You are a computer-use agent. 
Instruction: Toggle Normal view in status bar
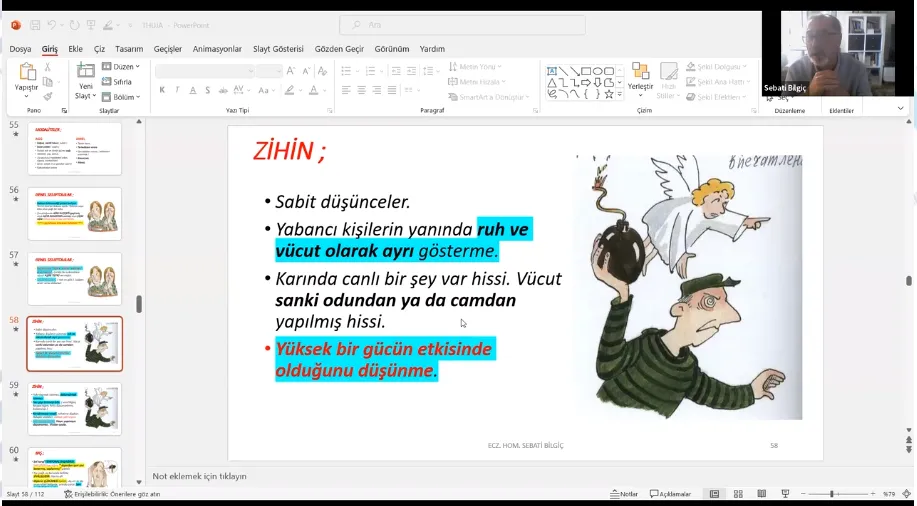click(714, 494)
